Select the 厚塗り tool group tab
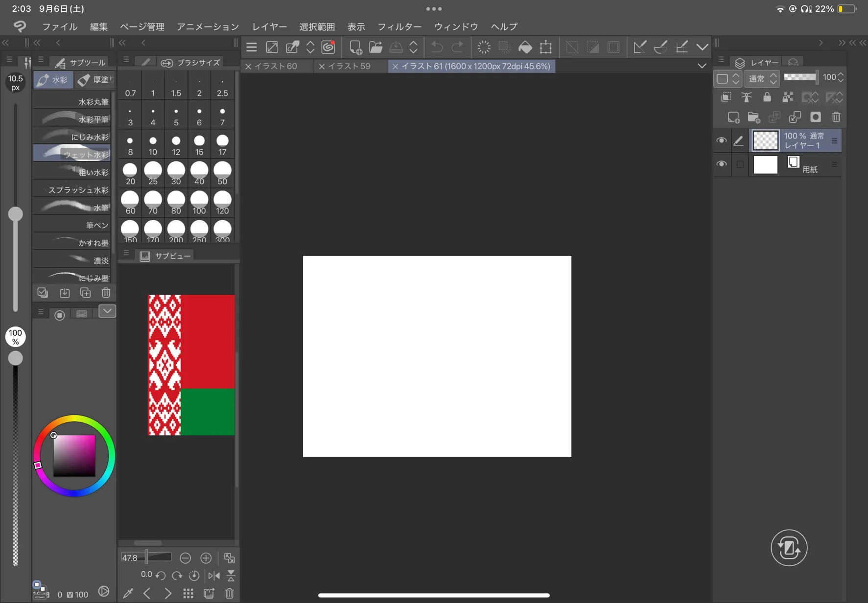The height and width of the screenshot is (603, 868). point(94,80)
